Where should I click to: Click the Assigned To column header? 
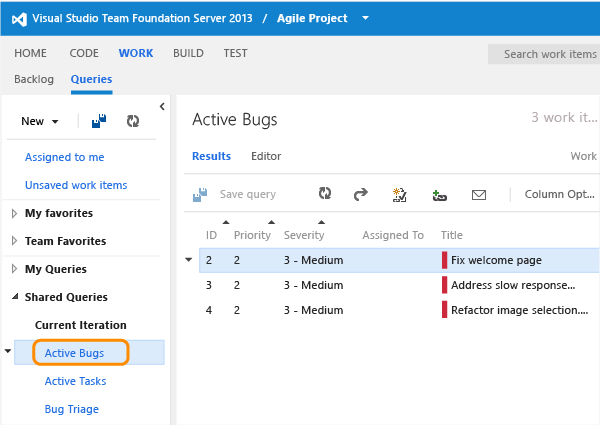pyautogui.click(x=393, y=235)
